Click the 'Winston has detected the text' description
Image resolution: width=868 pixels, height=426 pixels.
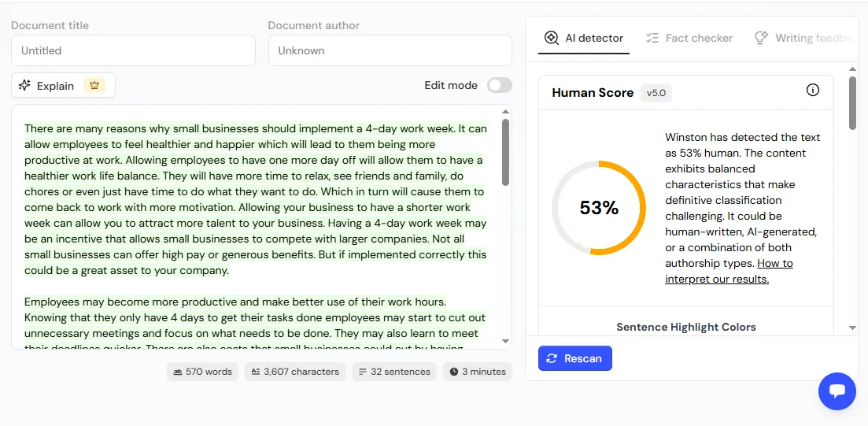[x=743, y=208]
